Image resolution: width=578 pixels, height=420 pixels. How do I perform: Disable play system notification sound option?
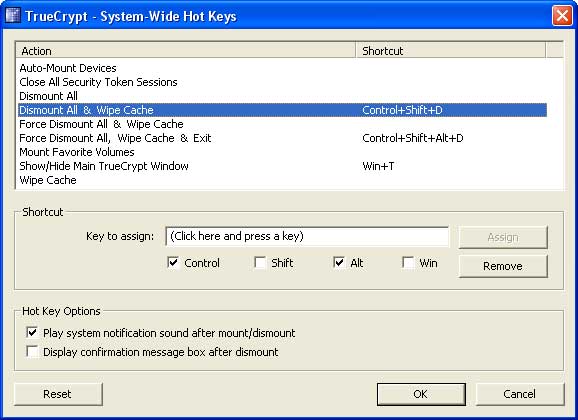point(32,333)
